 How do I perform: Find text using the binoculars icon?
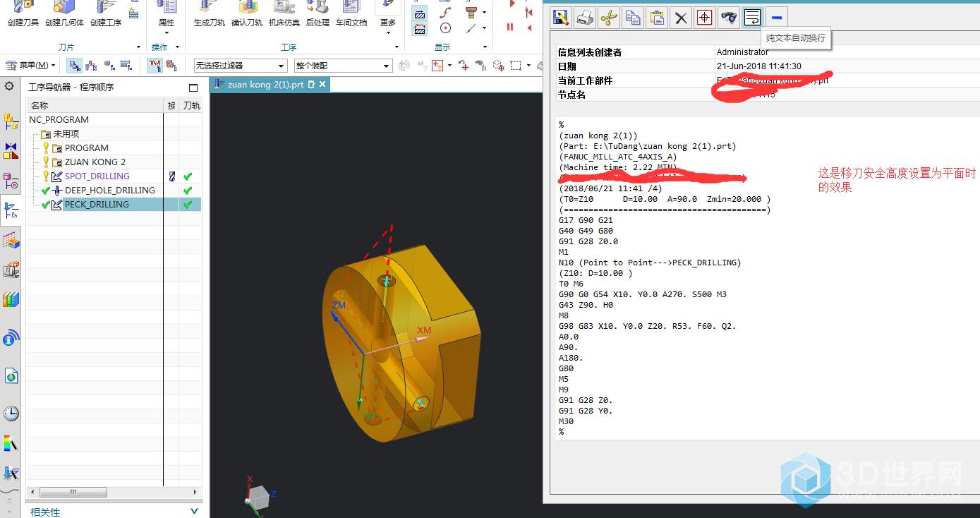coord(728,18)
